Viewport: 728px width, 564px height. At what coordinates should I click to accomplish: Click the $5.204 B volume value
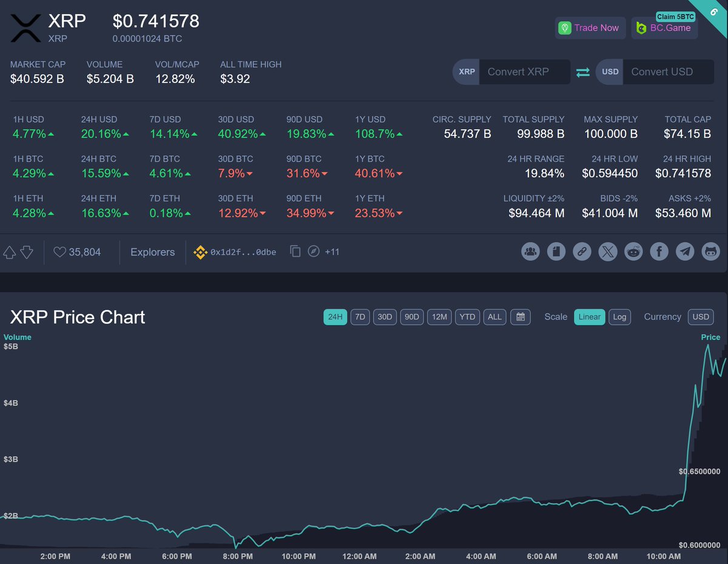click(110, 79)
